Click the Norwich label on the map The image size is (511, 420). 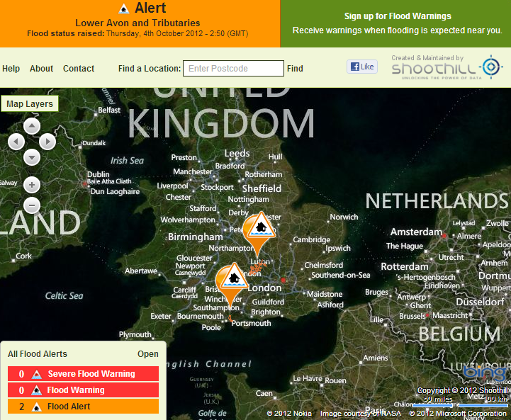[x=344, y=217]
